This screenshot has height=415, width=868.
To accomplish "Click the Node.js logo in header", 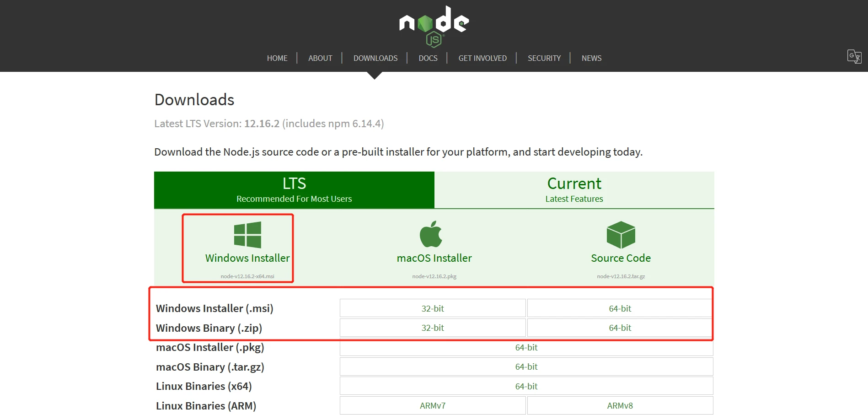I will coord(434,26).
